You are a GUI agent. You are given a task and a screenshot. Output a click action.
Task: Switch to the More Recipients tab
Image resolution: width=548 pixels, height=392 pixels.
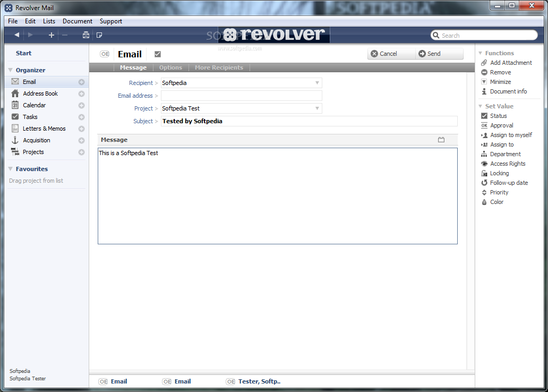[219, 67]
